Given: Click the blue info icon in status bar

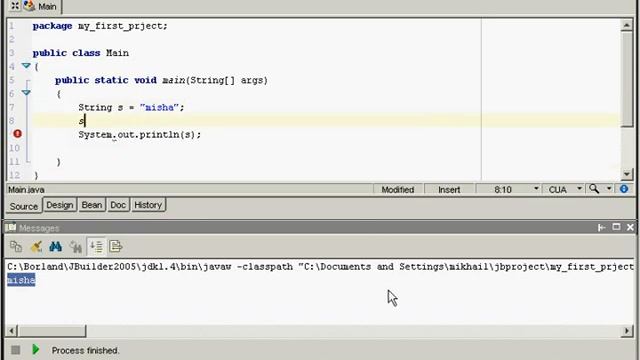Looking at the screenshot, I should coord(624,189).
